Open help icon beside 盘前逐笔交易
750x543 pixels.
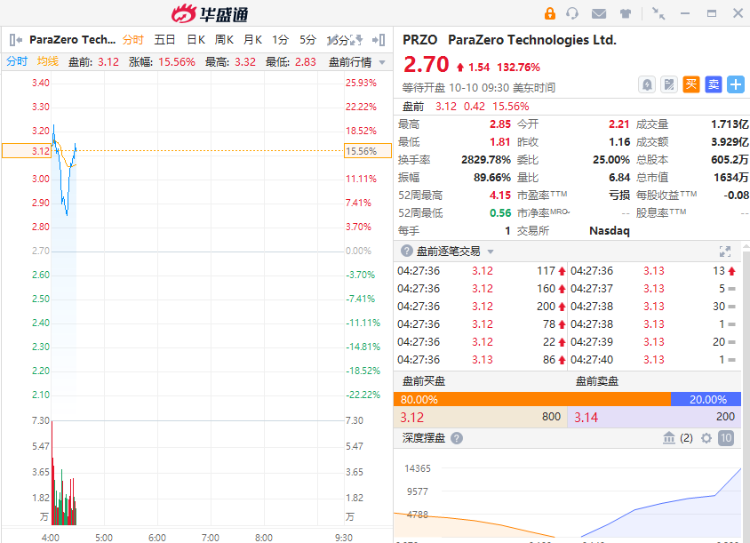coord(407,251)
